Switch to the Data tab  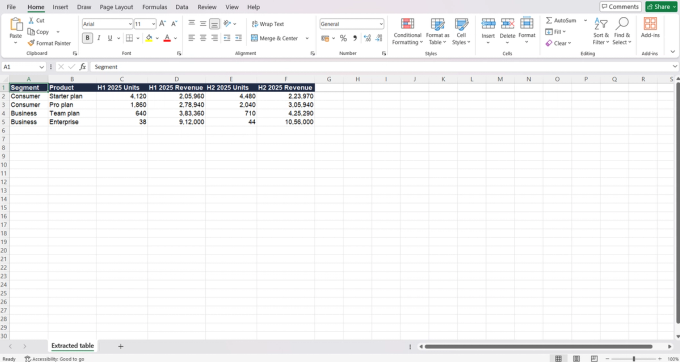pyautogui.click(x=182, y=7)
